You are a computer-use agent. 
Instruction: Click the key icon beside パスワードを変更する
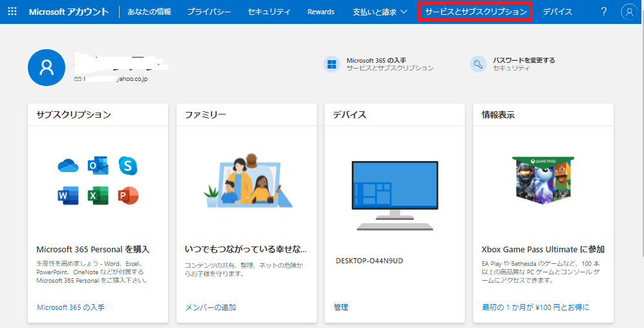click(478, 64)
